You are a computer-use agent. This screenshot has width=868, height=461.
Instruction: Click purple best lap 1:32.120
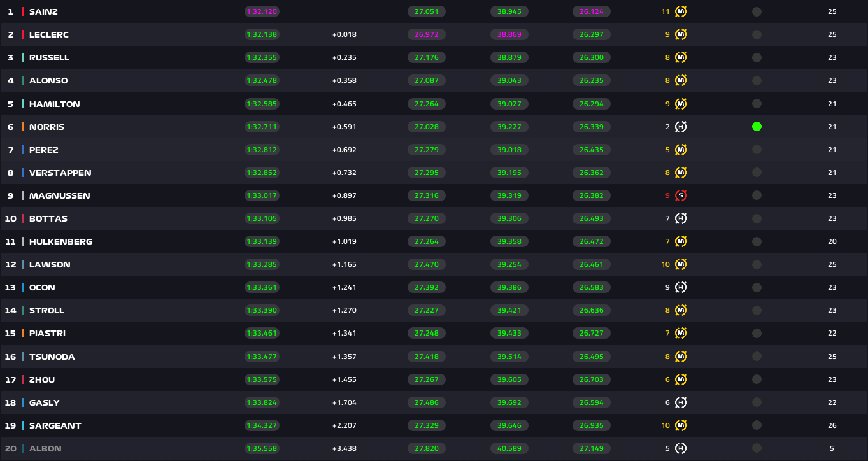(x=262, y=11)
